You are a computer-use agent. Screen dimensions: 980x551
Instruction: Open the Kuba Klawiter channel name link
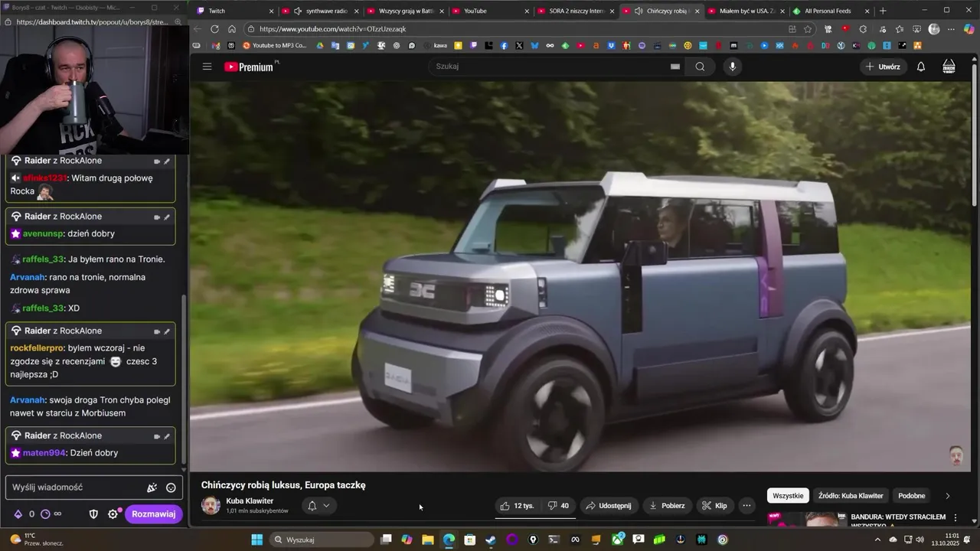coord(250,501)
